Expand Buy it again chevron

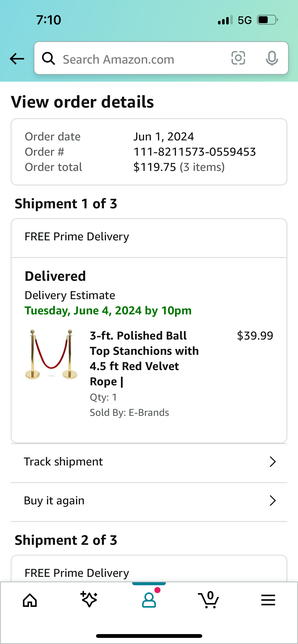pyautogui.click(x=273, y=501)
